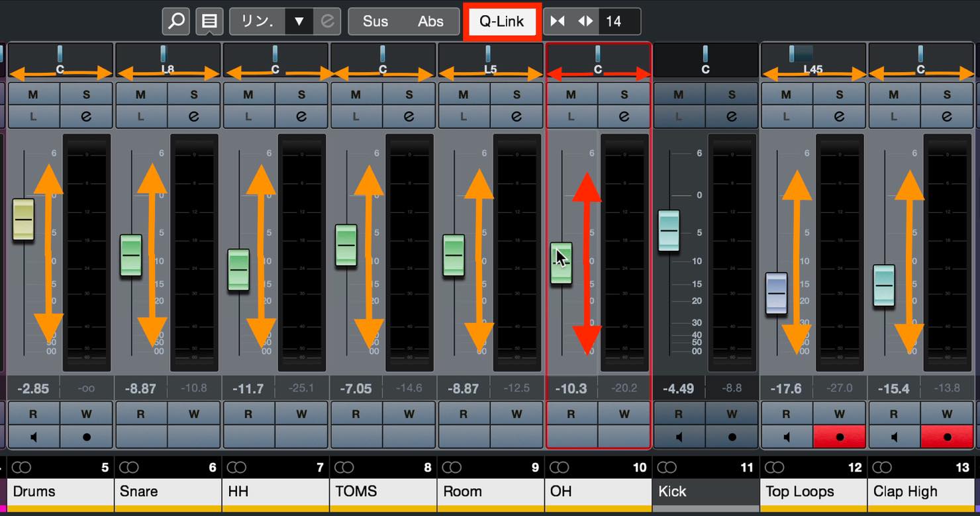
Task: Enable Listen on Room channel
Action: click(464, 116)
